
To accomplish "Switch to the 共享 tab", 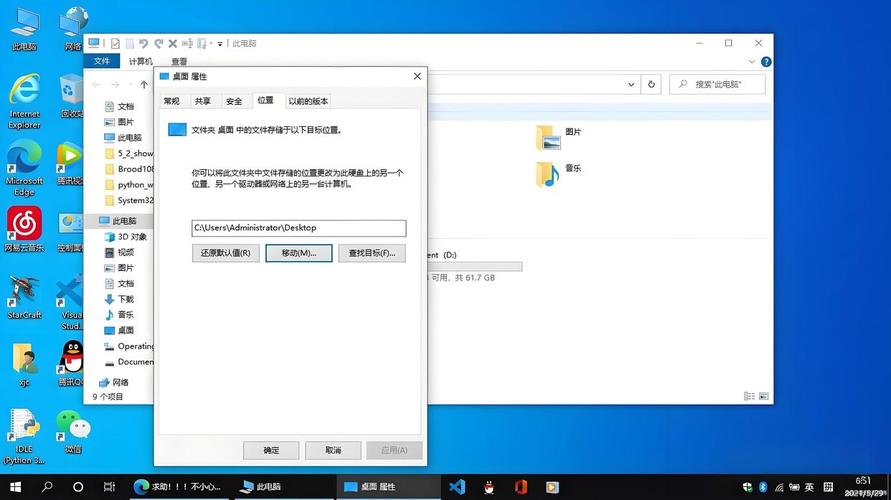I will (x=203, y=101).
